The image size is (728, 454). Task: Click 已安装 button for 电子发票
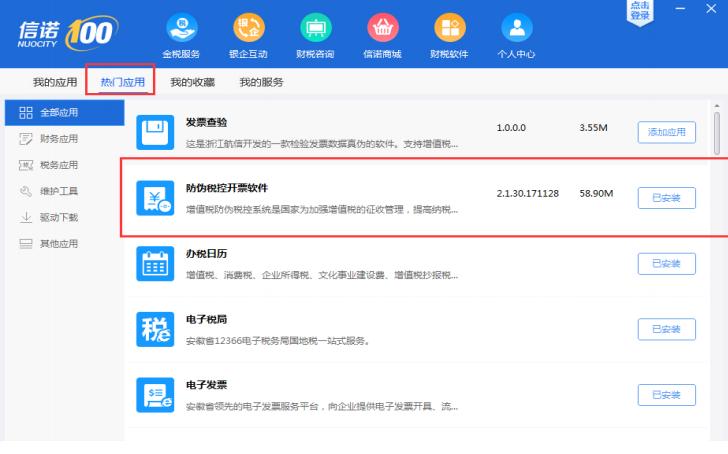tap(666, 395)
